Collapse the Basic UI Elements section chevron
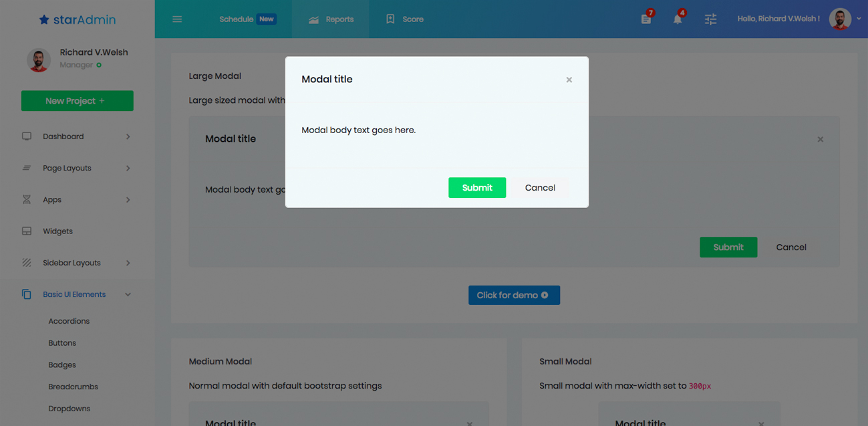This screenshot has width=868, height=426. coord(128,295)
